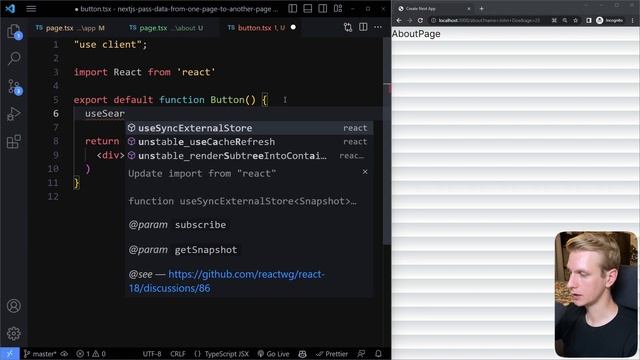Close the suggestion details panel

pyautogui.click(x=365, y=172)
